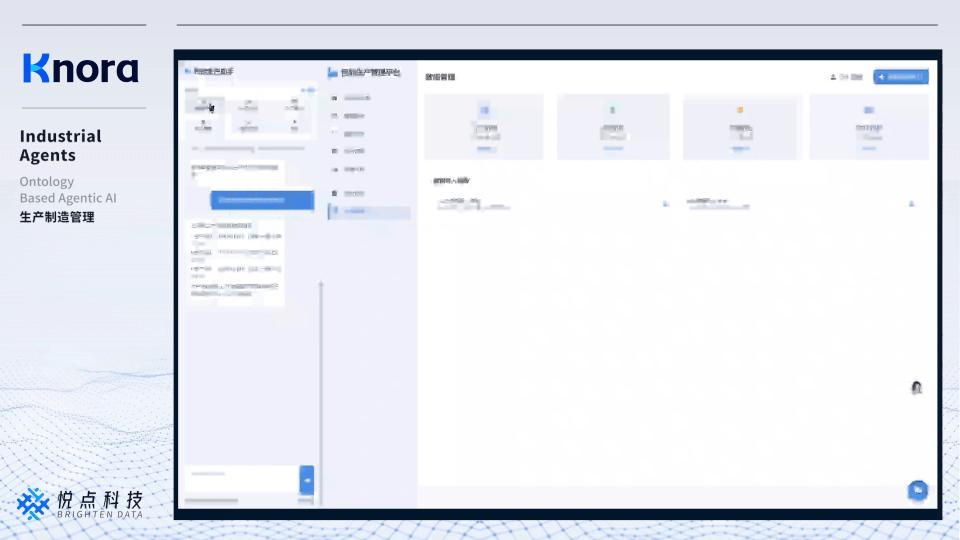Click the blue link under the first data card
This screenshot has width=960, height=540.
485,149
